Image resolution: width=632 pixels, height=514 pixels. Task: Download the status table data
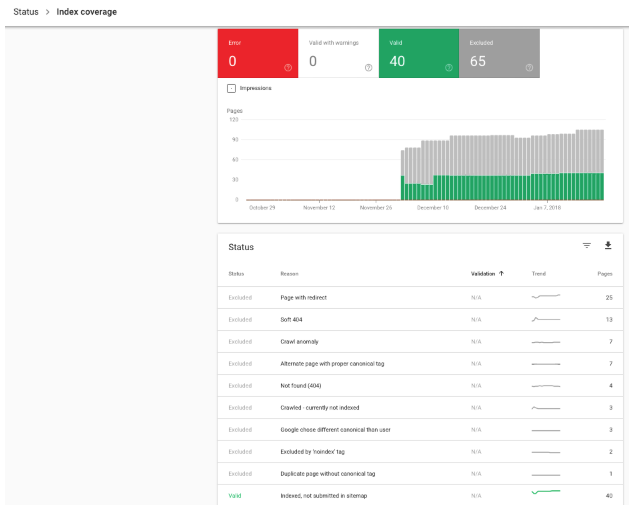(607, 246)
